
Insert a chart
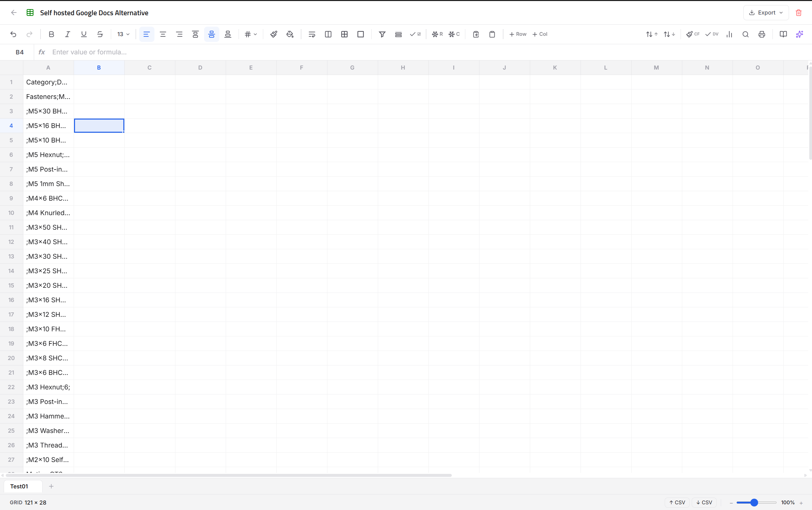(729, 34)
